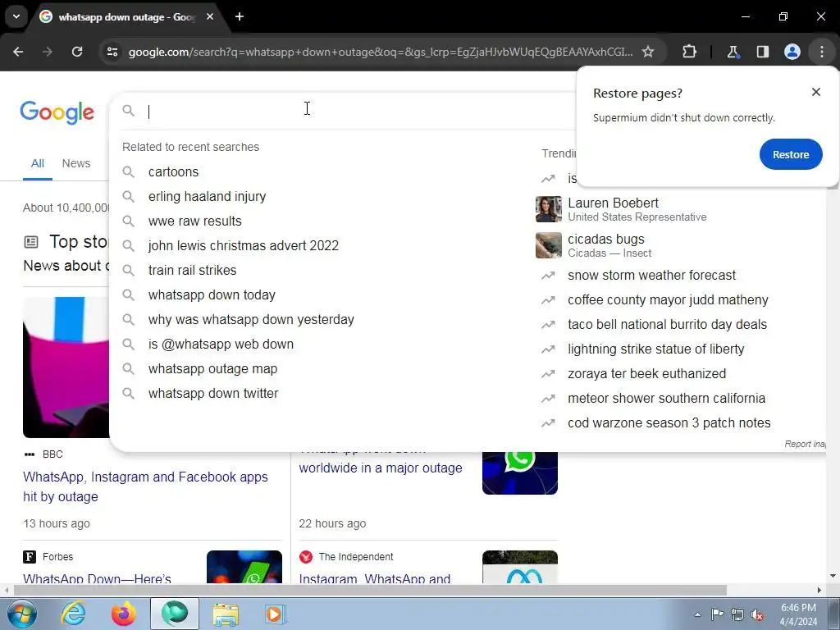Dismiss the Restore pages popup
Image resolution: width=840 pixels, height=630 pixels.
[x=816, y=92]
